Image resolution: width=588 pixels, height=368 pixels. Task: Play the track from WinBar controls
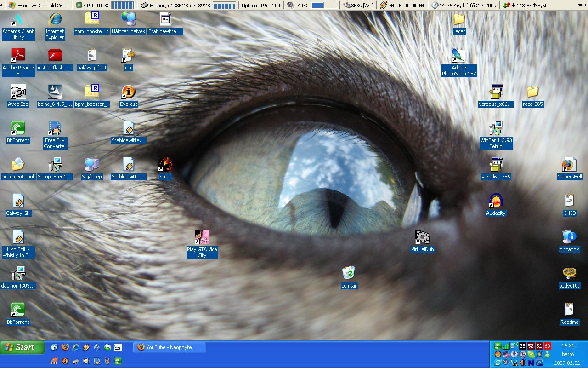click(399, 6)
